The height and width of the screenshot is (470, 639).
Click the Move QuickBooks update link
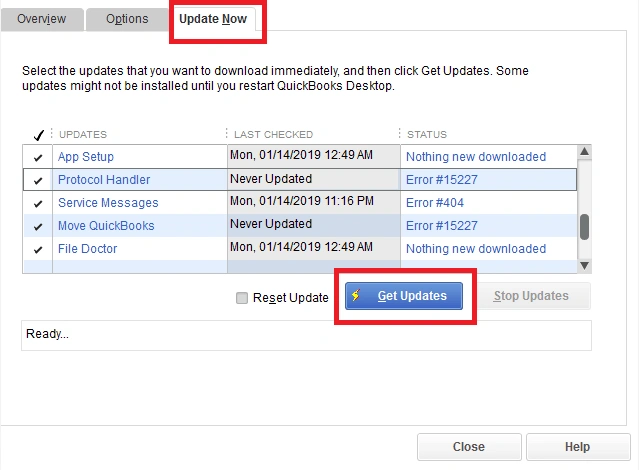tap(106, 226)
